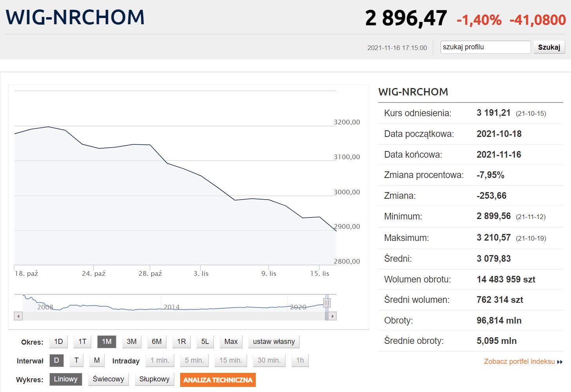Switch period to 1R
Screen dimensions: 571x392
point(181,342)
